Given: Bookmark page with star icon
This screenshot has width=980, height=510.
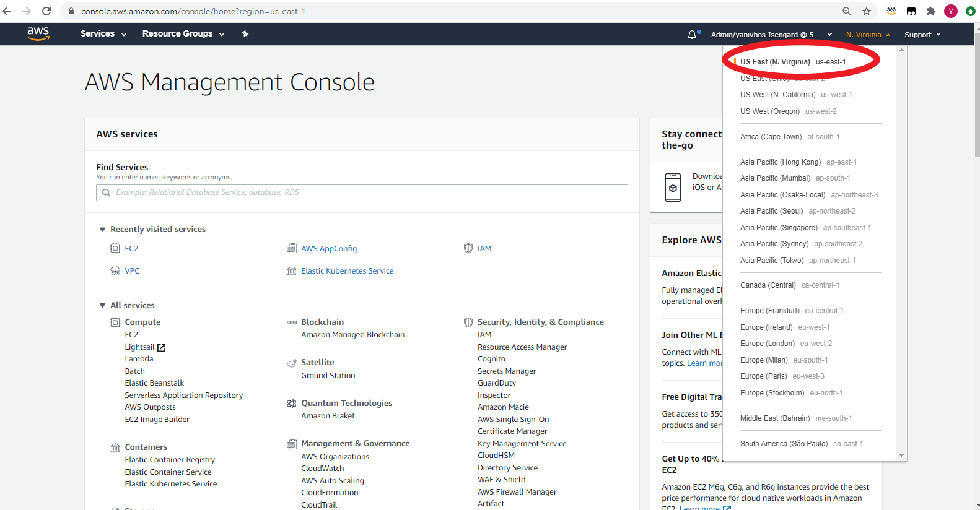Looking at the screenshot, I should [867, 11].
